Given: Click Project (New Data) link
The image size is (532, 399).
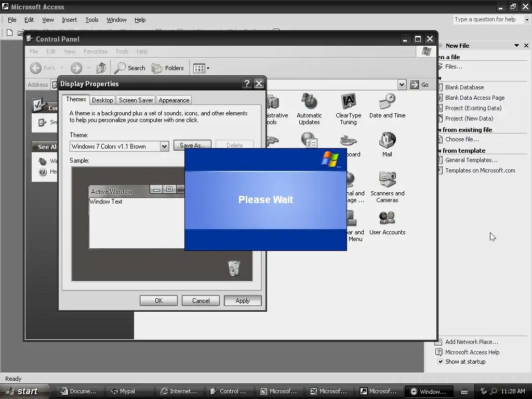Looking at the screenshot, I should click(469, 118).
